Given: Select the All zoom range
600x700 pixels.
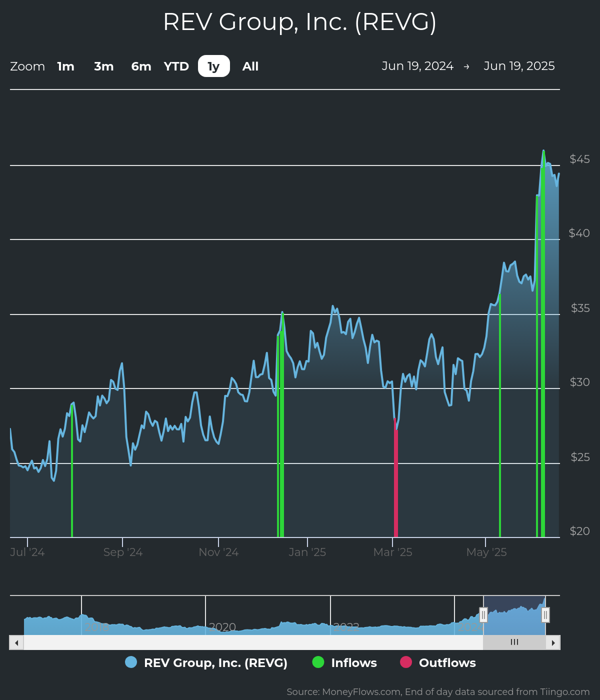Looking at the screenshot, I should [x=250, y=66].
